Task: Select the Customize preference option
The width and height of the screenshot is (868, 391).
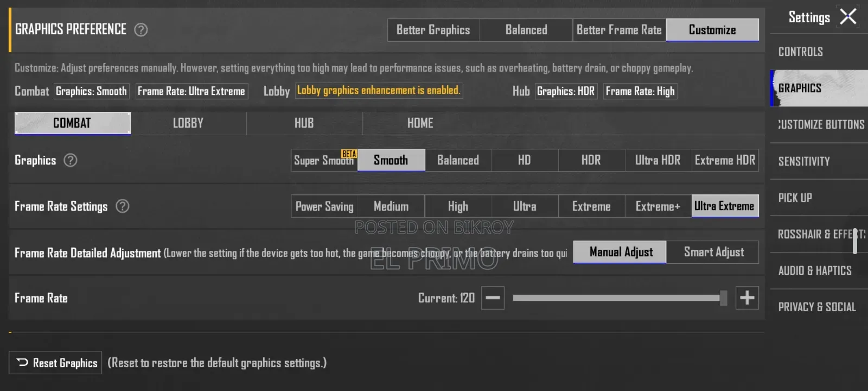Action: 712,30
